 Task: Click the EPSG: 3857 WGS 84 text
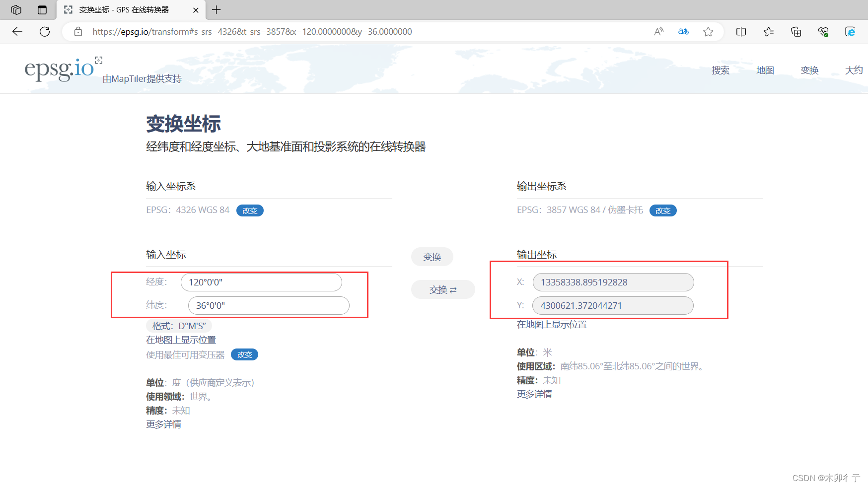click(580, 210)
